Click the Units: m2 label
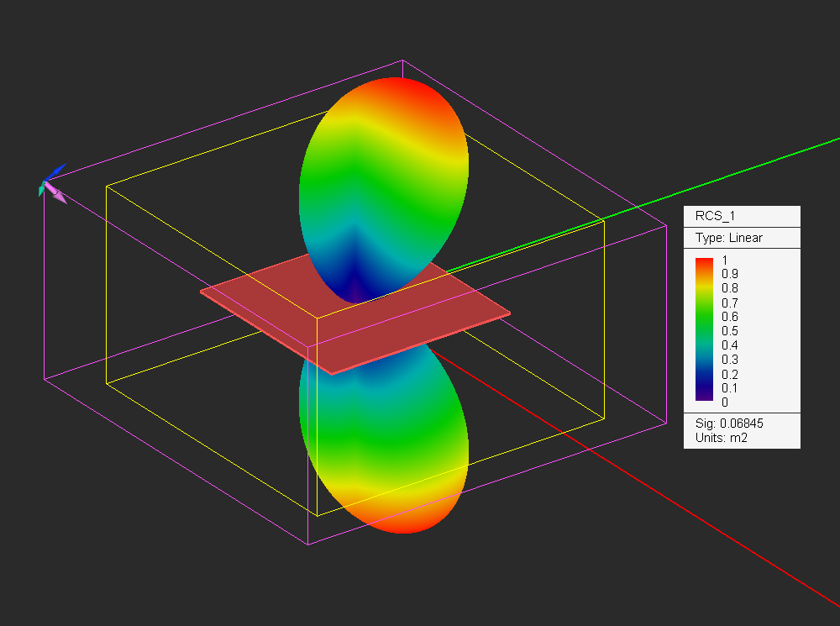The width and height of the screenshot is (840, 626). pyautogui.click(x=721, y=438)
